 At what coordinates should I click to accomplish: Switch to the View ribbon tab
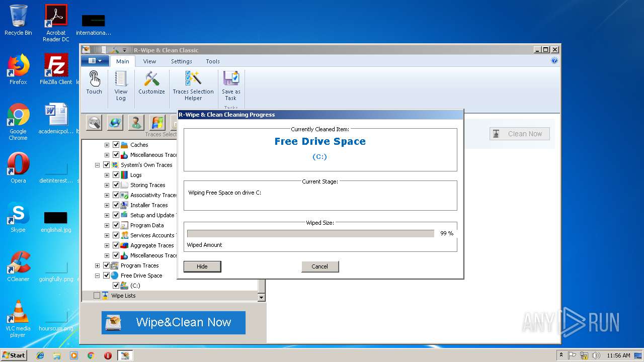point(149,61)
